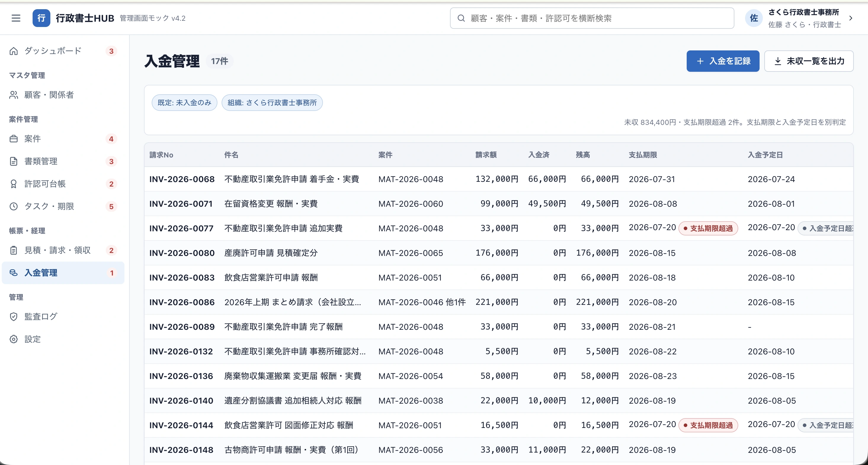Click the 許認可台帳 badge icon
This screenshot has height=465, width=868.
(x=13, y=184)
